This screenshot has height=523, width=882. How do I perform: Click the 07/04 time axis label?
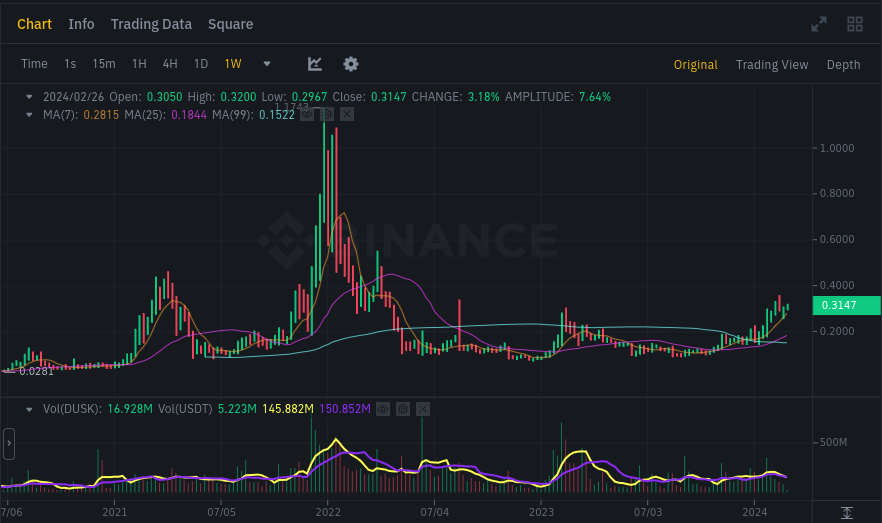click(x=435, y=512)
